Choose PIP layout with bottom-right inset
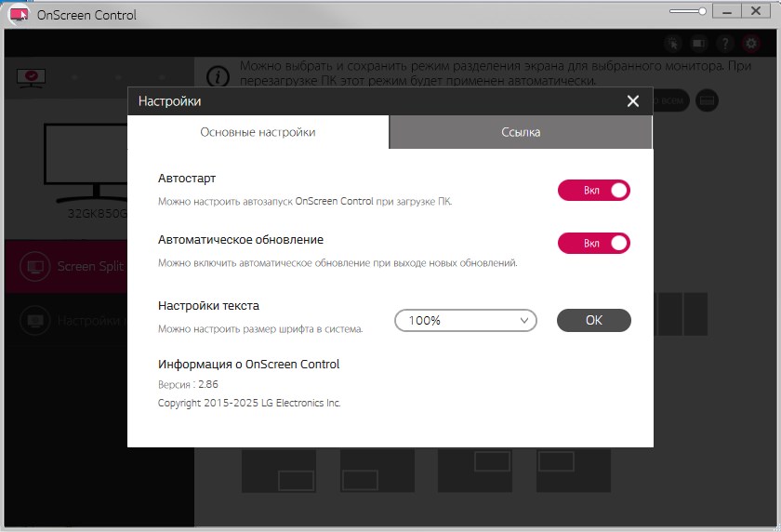This screenshot has width=781, height=532. [279, 471]
